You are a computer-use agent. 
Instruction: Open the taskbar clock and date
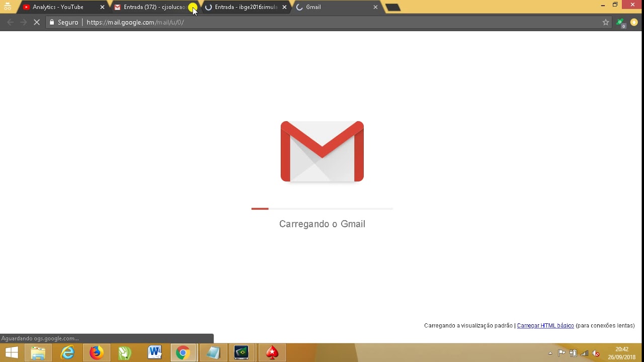click(x=622, y=353)
